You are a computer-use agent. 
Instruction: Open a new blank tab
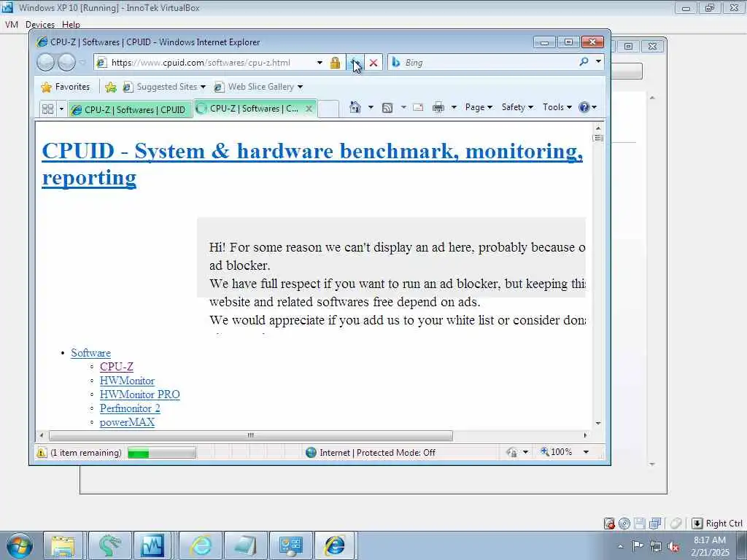[328, 109]
